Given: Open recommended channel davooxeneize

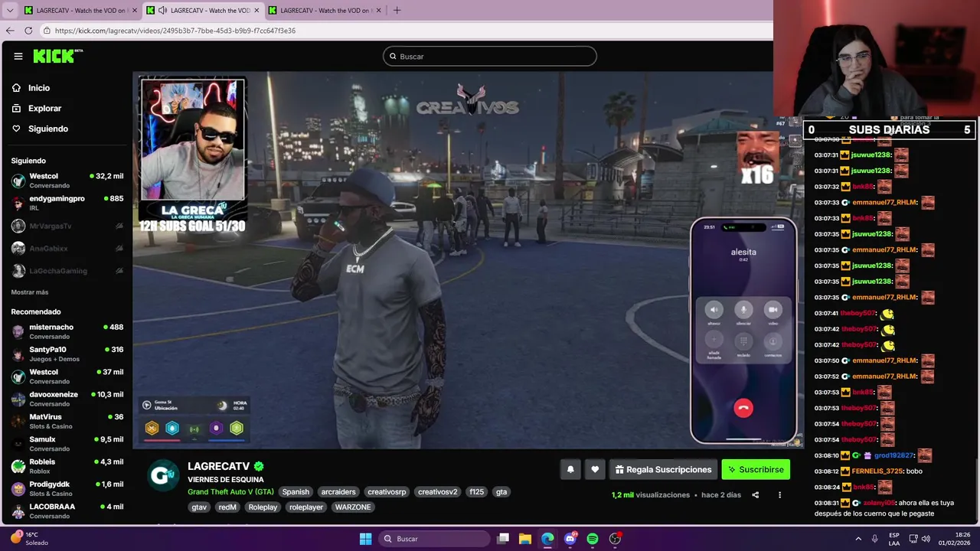Looking at the screenshot, I should click(x=67, y=399).
